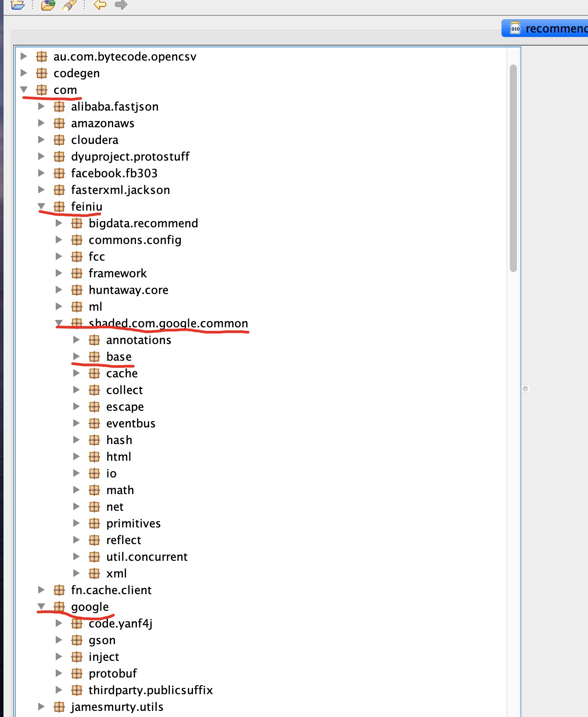This screenshot has height=717, width=588.
Task: Collapse the feiniu package node
Action: click(x=41, y=206)
